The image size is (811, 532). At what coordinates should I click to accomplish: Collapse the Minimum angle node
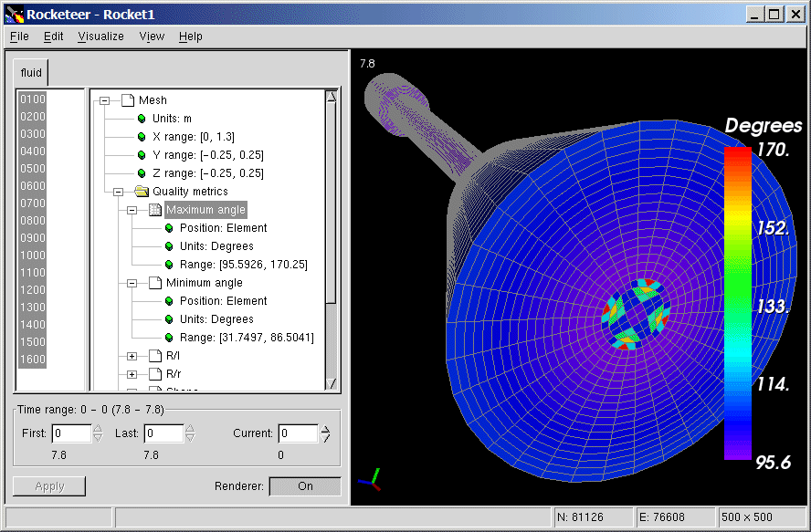point(132,283)
